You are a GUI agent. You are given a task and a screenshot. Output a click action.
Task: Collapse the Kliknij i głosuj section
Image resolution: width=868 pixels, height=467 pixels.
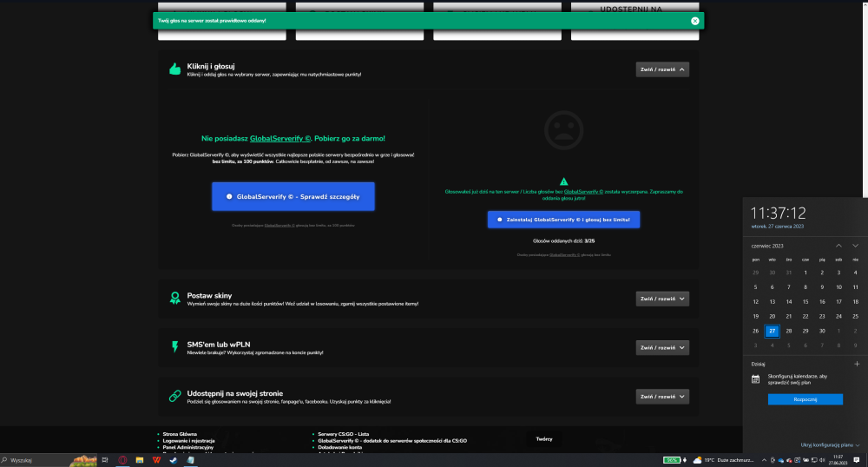tap(662, 69)
